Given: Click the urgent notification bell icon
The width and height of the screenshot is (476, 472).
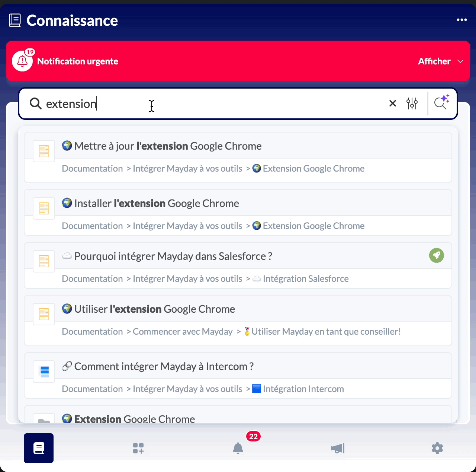Looking at the screenshot, I should 22,61.
